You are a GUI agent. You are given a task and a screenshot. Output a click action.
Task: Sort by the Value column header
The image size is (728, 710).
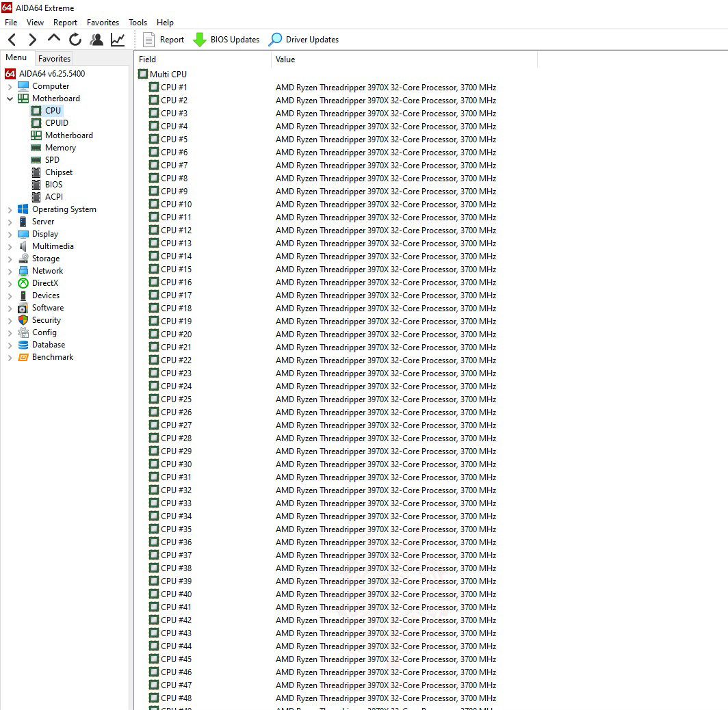pos(404,60)
